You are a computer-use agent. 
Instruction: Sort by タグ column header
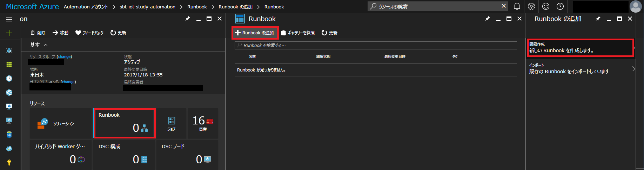(455, 56)
